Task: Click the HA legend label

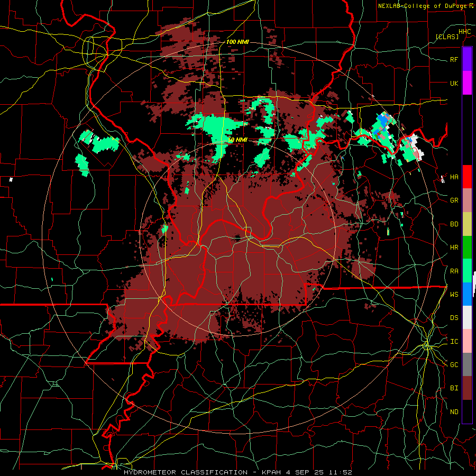Action: [x=454, y=177]
